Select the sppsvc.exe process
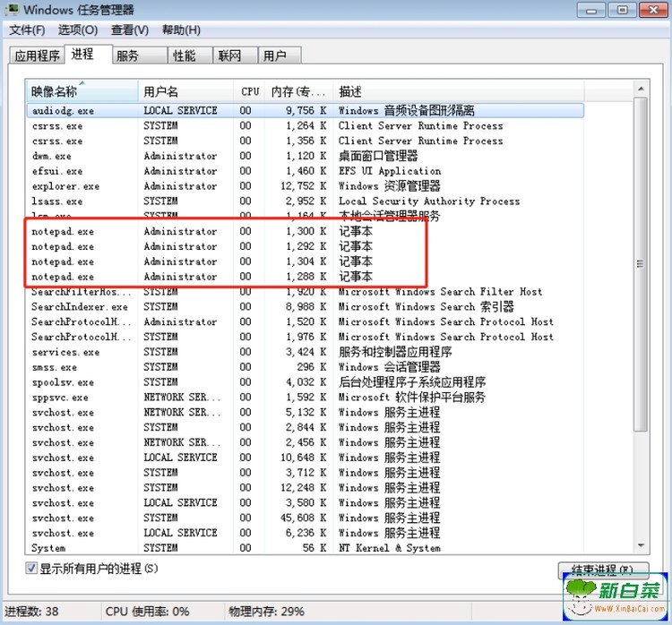This screenshot has height=625, width=672. click(306, 397)
